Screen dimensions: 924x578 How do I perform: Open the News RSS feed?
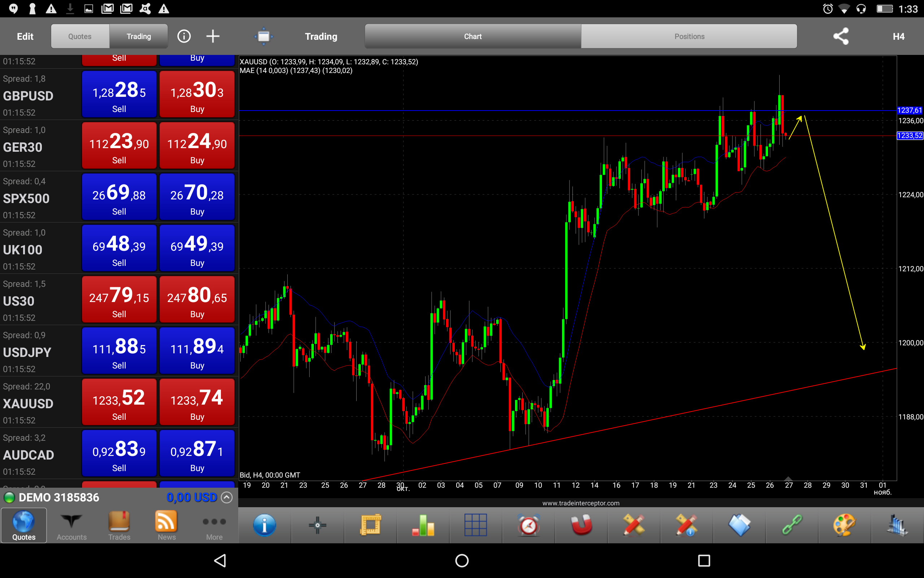point(166,525)
